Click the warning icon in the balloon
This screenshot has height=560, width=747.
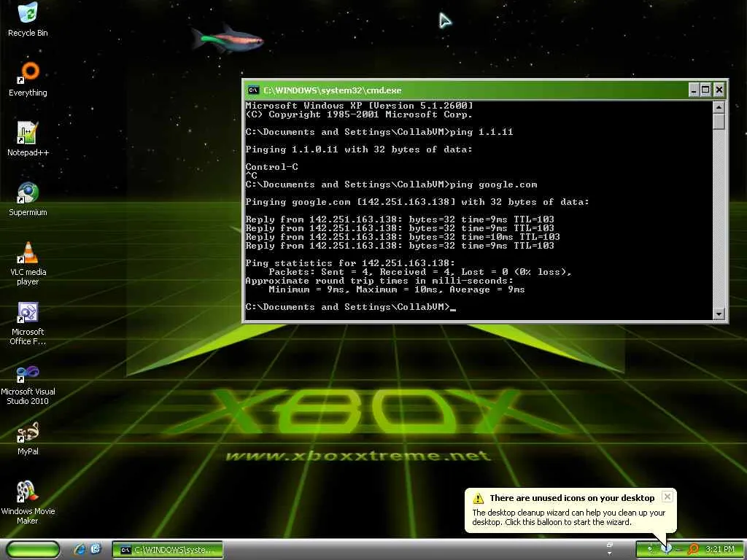click(478, 498)
